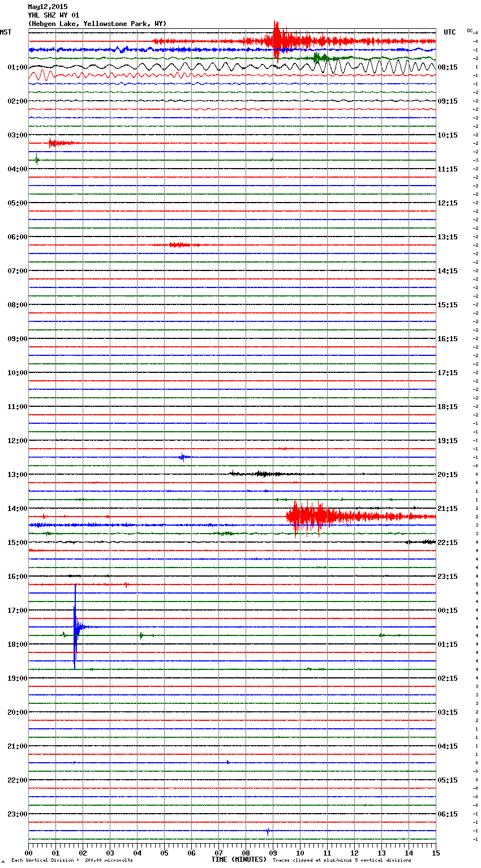Click the UTC timezone label
Screen dimensions: 481x868
coord(449,32)
